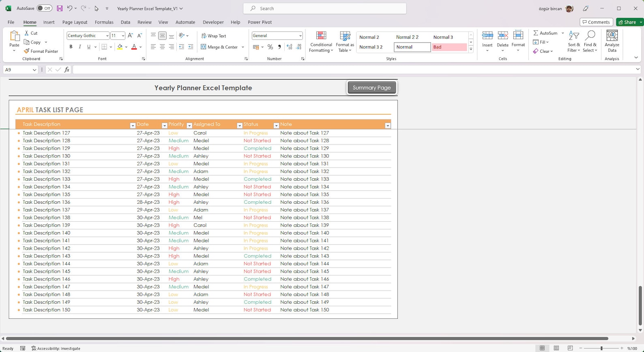Open the General number format dropdown
Screen dimensions: 644x352
300,36
